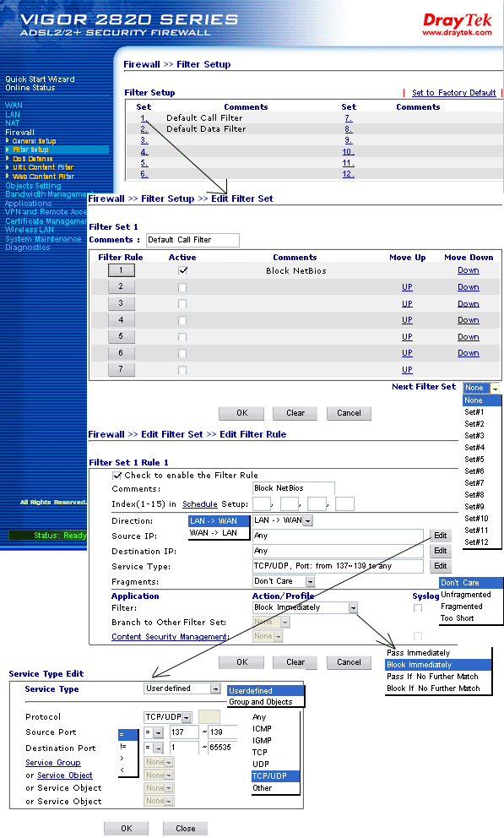Toggle Active checkbox for filter rule 5

(x=182, y=337)
